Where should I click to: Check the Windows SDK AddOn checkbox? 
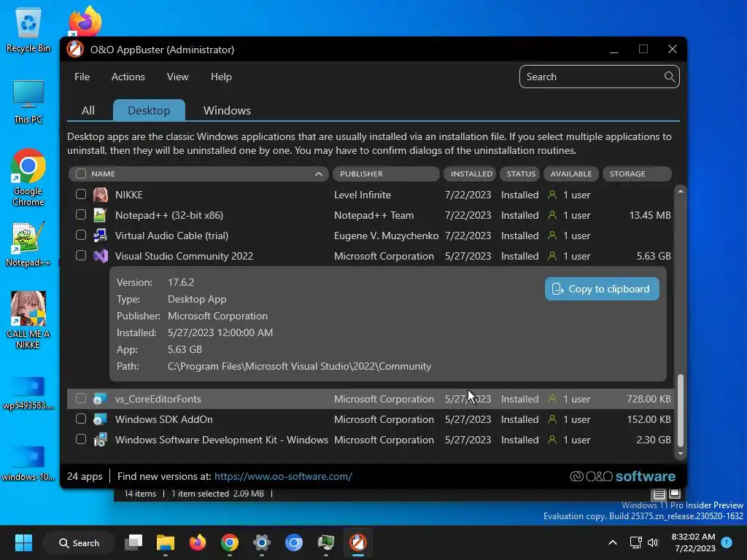81,419
